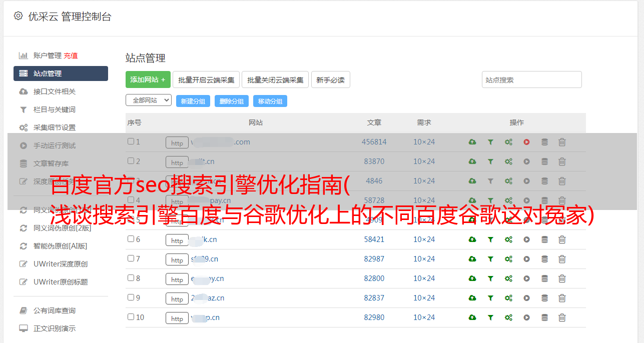
Task: Open UWriter原创标题 in the sidebar
Action: click(61, 282)
